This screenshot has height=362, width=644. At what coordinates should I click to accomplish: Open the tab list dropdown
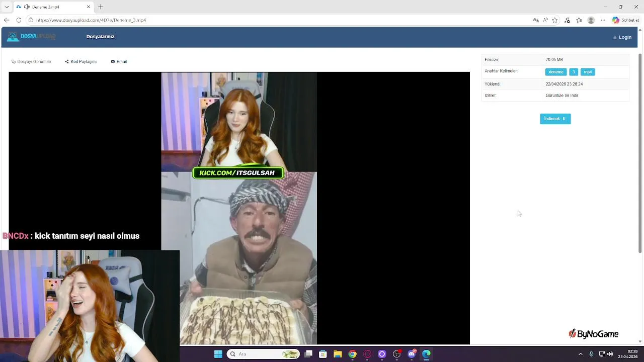[x=7, y=7]
